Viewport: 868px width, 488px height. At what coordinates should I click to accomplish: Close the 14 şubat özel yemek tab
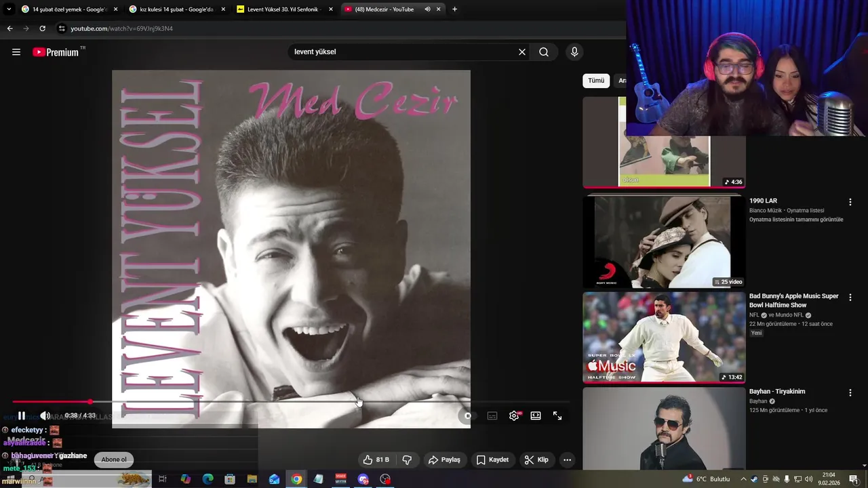pyautogui.click(x=115, y=9)
